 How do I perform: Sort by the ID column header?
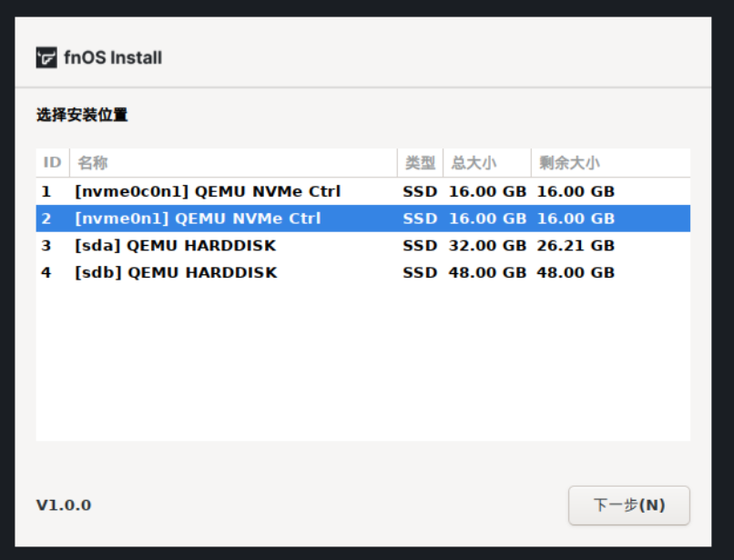(53, 163)
